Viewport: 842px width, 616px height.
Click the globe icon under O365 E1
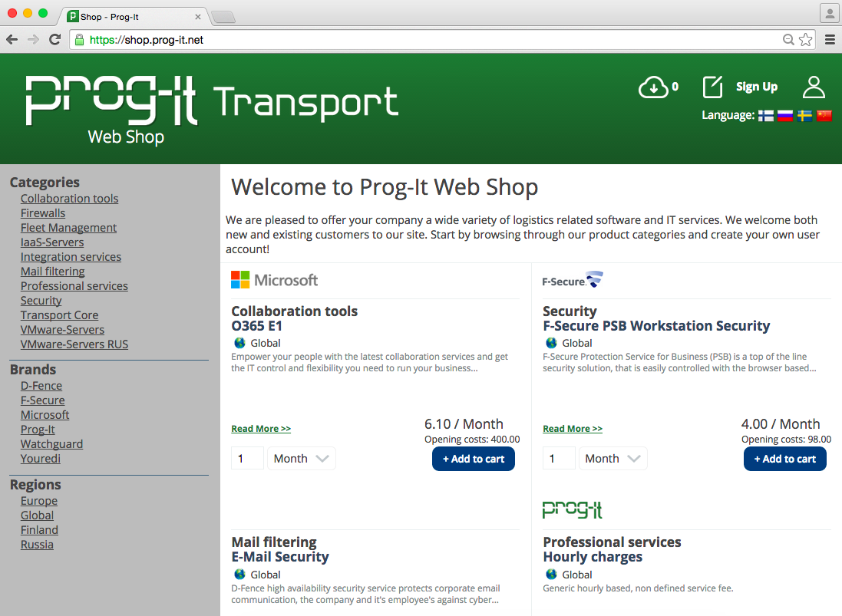click(x=239, y=342)
